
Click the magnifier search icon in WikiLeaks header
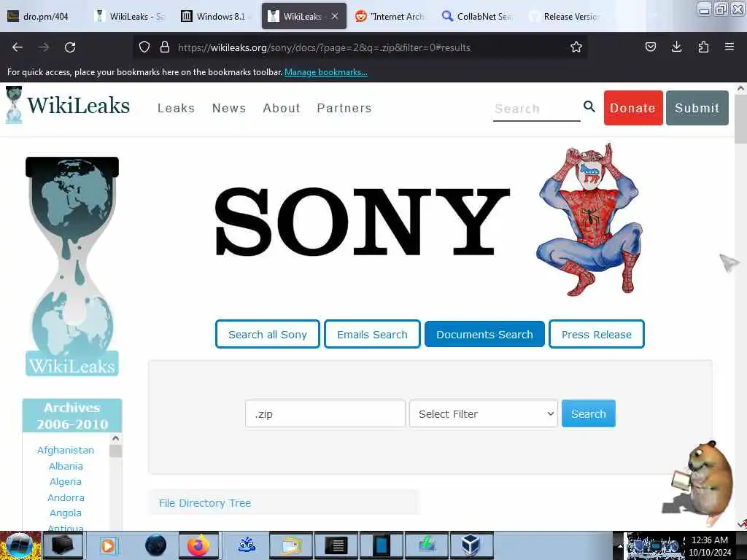tap(589, 106)
